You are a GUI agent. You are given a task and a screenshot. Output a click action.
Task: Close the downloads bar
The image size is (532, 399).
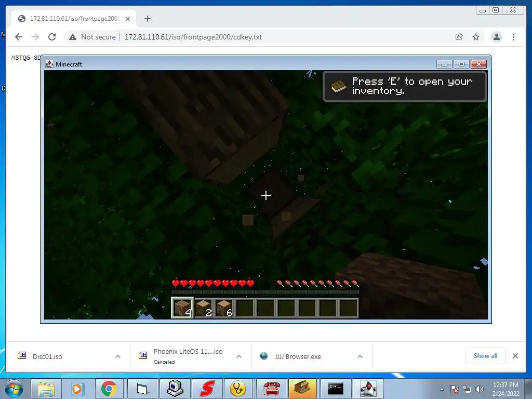[x=515, y=355]
